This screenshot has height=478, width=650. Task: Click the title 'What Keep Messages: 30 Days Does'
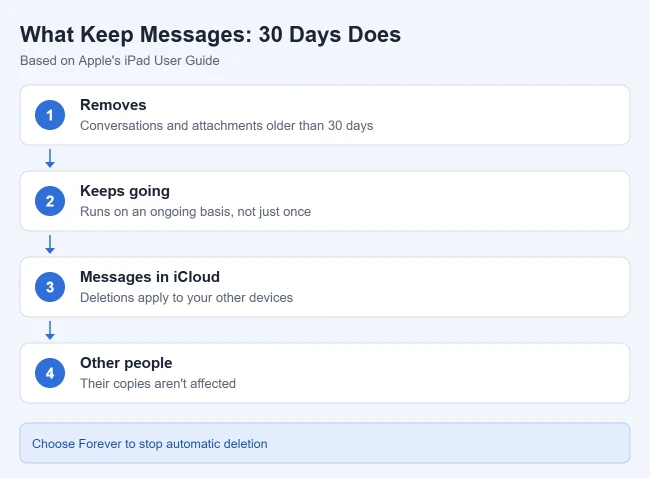[x=210, y=34]
